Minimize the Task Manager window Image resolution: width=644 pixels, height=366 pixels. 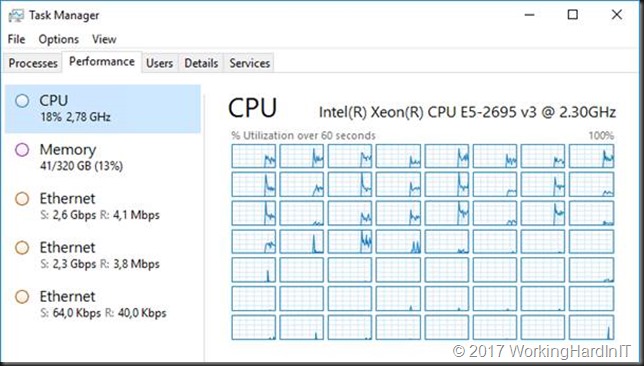click(x=529, y=15)
